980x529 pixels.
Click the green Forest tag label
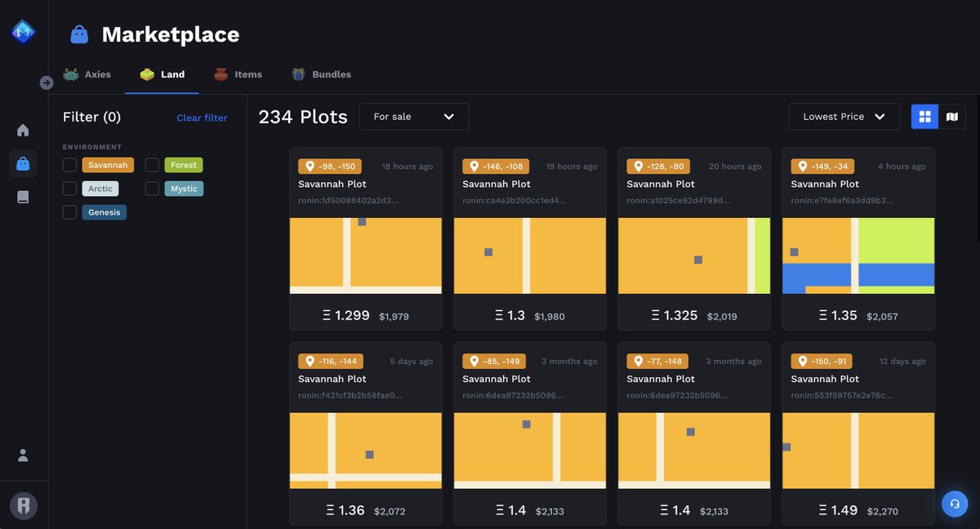tap(184, 165)
